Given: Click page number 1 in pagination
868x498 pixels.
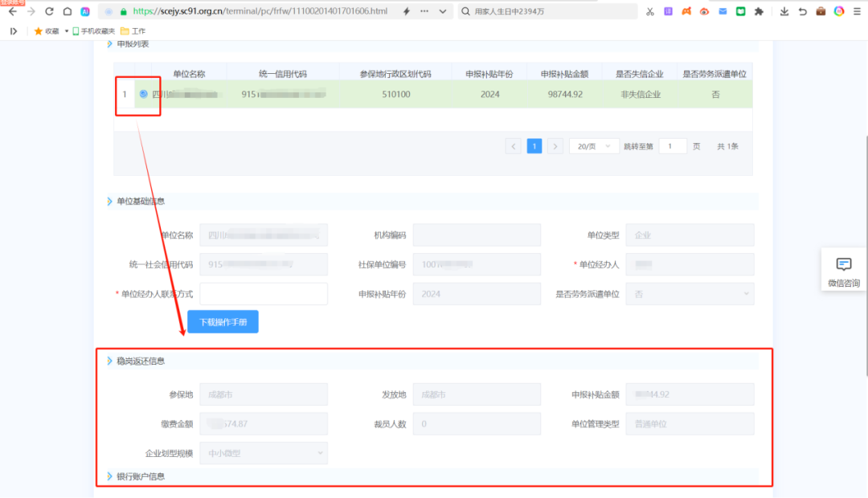Looking at the screenshot, I should (x=534, y=146).
